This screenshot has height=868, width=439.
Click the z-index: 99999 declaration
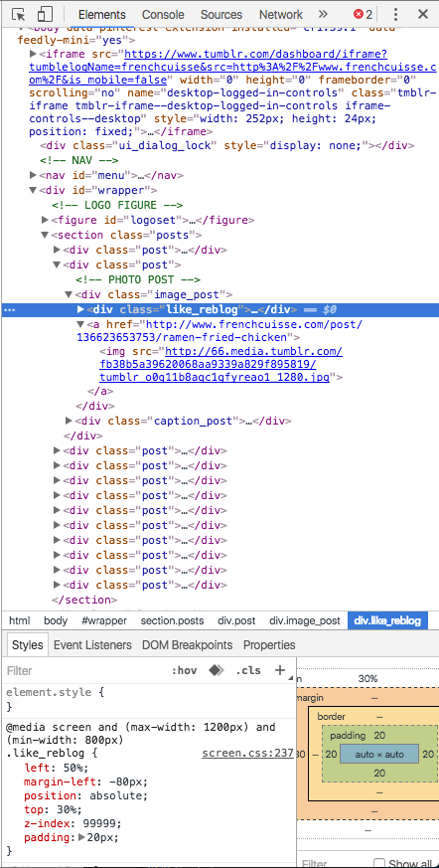(x=73, y=823)
